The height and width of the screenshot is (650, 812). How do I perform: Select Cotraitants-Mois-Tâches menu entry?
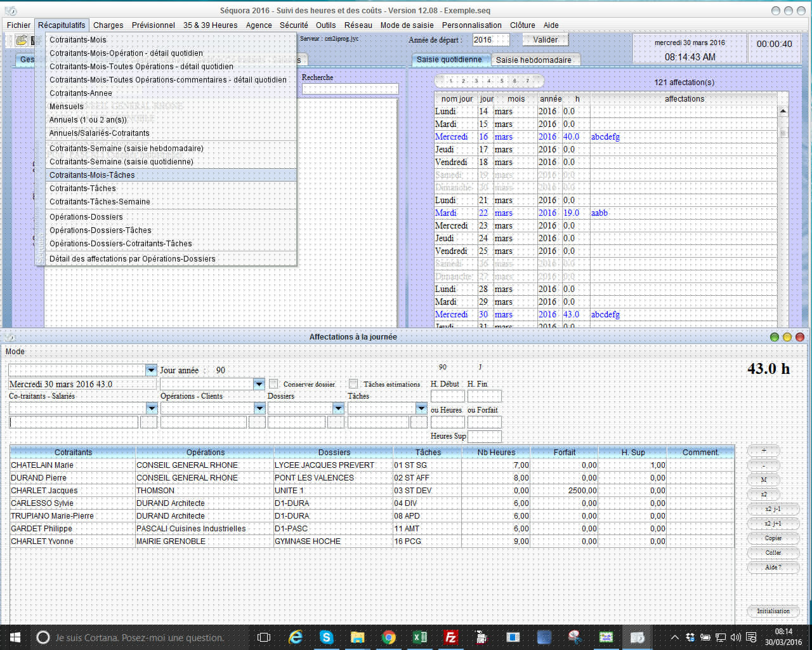(x=92, y=175)
